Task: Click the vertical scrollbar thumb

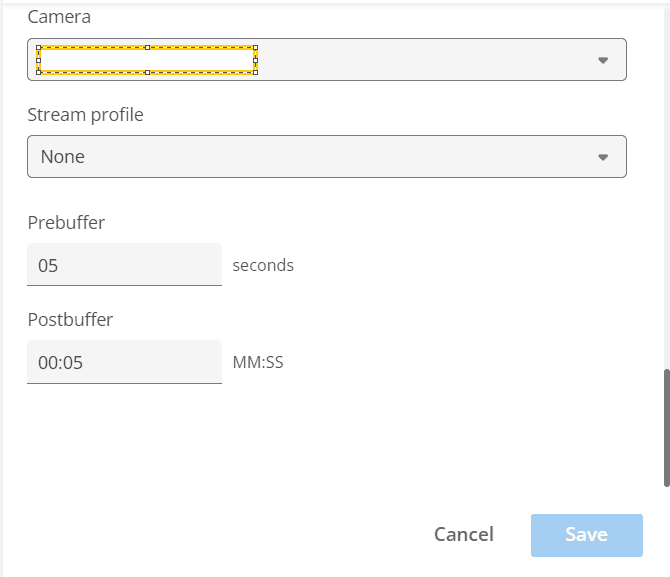Action: click(666, 427)
